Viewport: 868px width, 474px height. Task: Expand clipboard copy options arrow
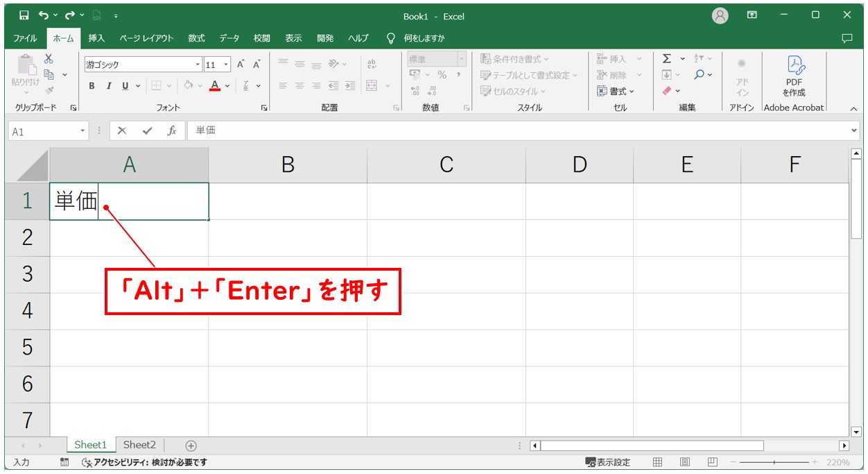[x=64, y=74]
